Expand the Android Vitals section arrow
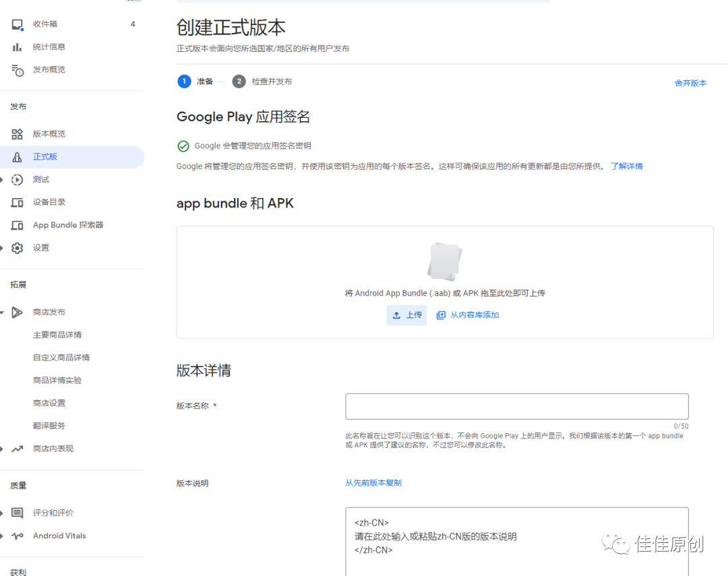 2,536
